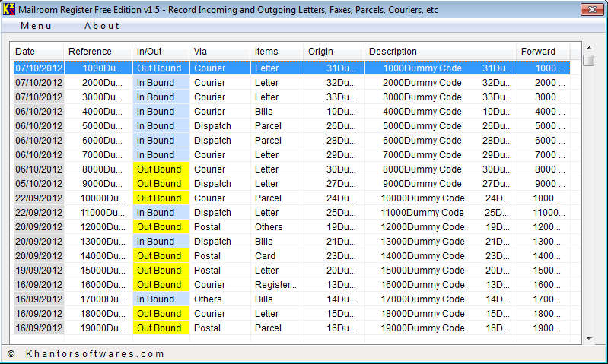Screen dimensions: 608x364
Task: Click the Others item cell in 12000Du row
Action: pos(269,227)
